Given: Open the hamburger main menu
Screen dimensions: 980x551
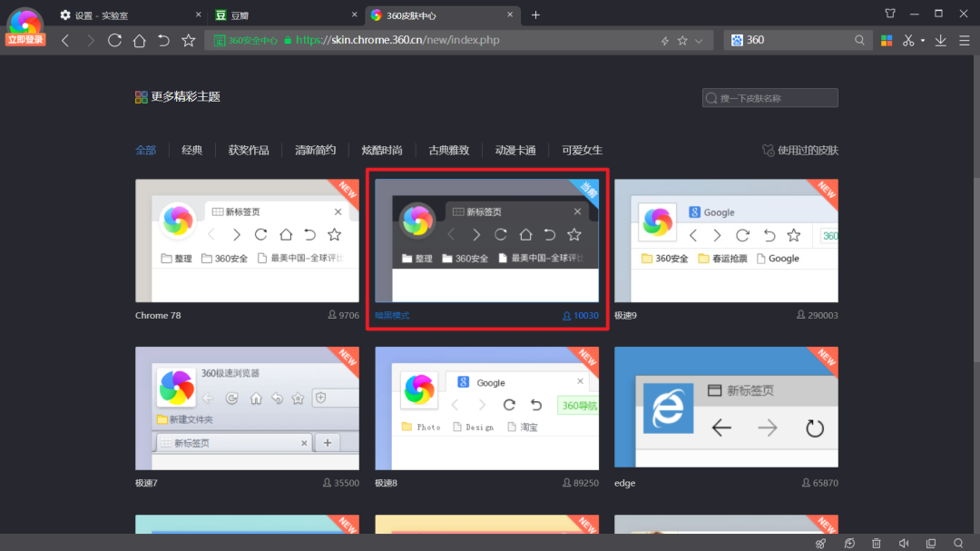Looking at the screenshot, I should click(965, 40).
